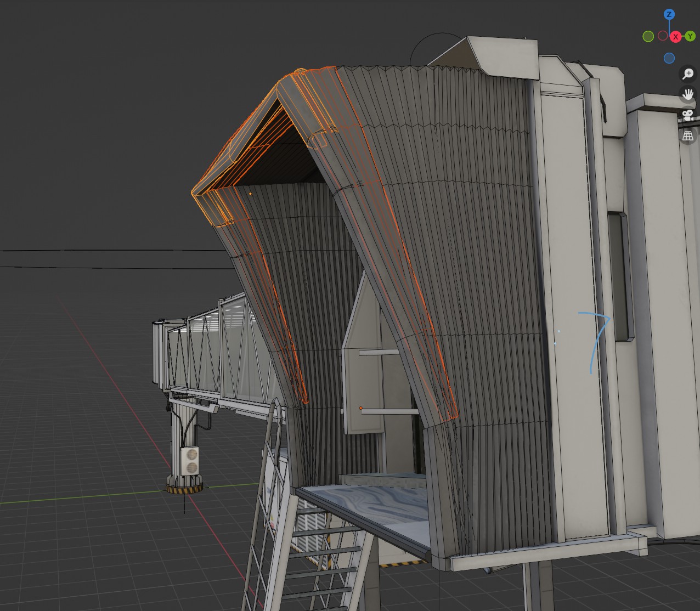The image size is (700, 611).
Task: Click the magnifier zoom view icon
Action: tap(687, 74)
